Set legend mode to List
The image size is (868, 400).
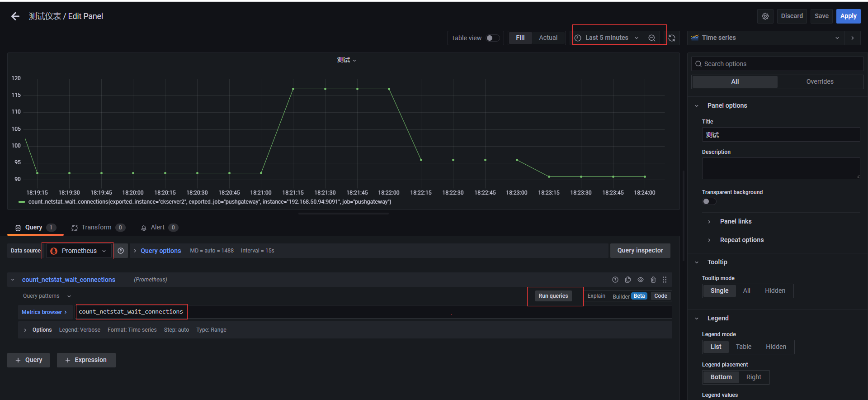(x=716, y=347)
